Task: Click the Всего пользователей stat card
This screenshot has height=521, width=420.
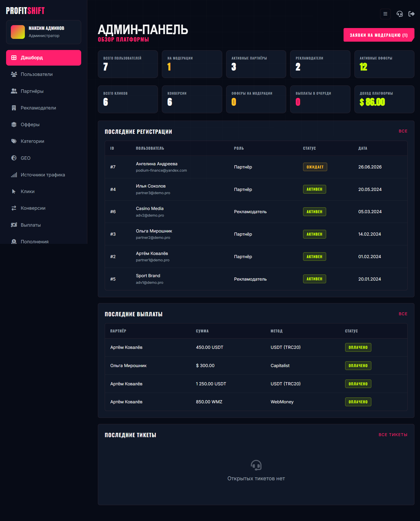Action: [x=128, y=64]
